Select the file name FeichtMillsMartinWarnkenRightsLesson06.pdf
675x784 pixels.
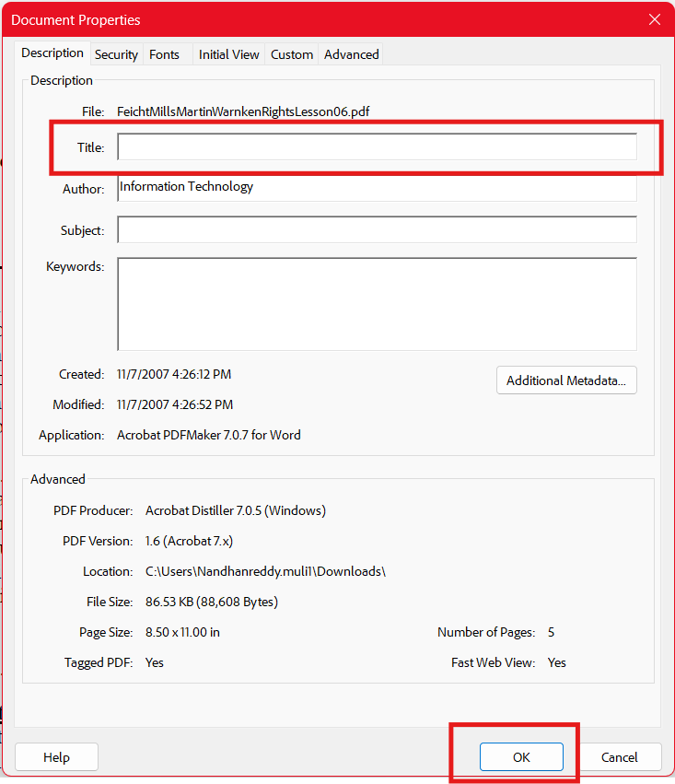tap(243, 111)
